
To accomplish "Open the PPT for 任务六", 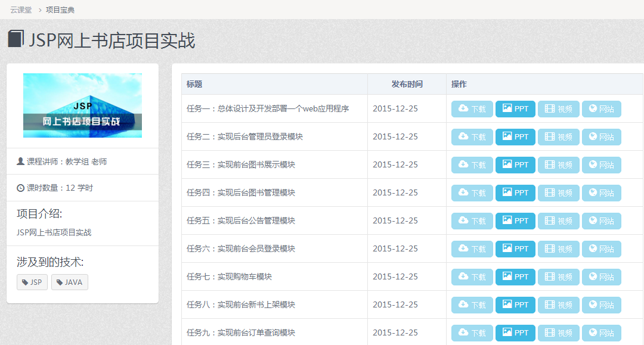I will (515, 249).
